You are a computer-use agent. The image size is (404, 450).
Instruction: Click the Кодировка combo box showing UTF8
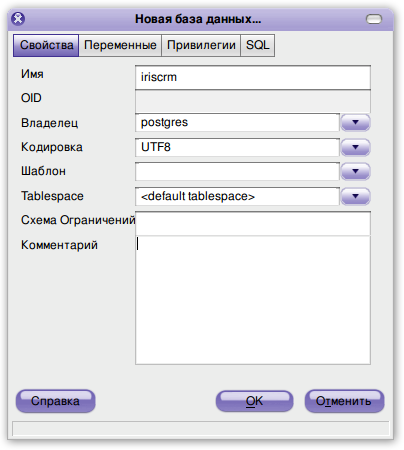pos(237,147)
